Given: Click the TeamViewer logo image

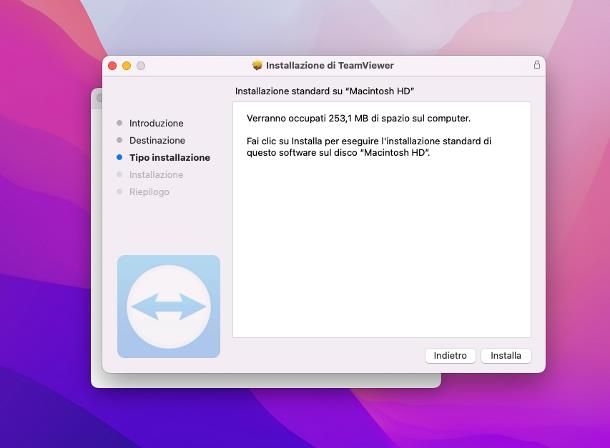Looking at the screenshot, I should point(168,306).
